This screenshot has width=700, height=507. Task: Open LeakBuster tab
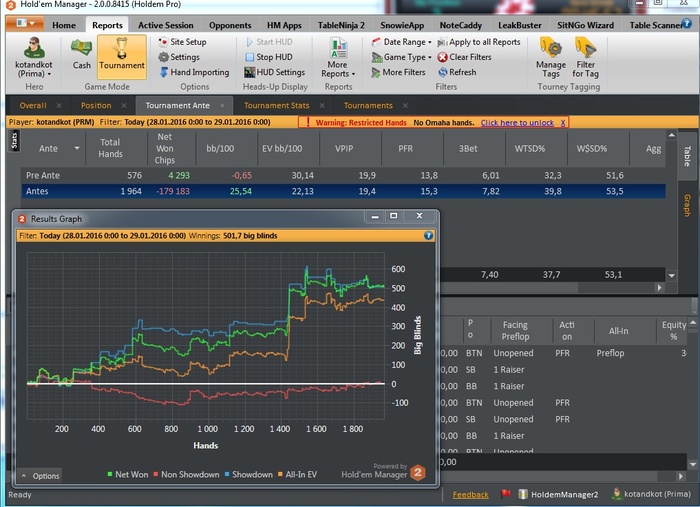point(520,25)
